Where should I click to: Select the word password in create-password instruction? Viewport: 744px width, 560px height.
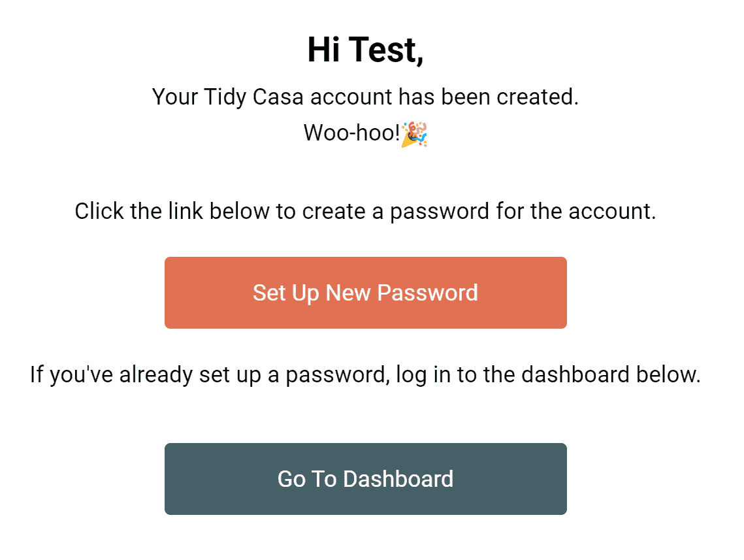(x=440, y=212)
